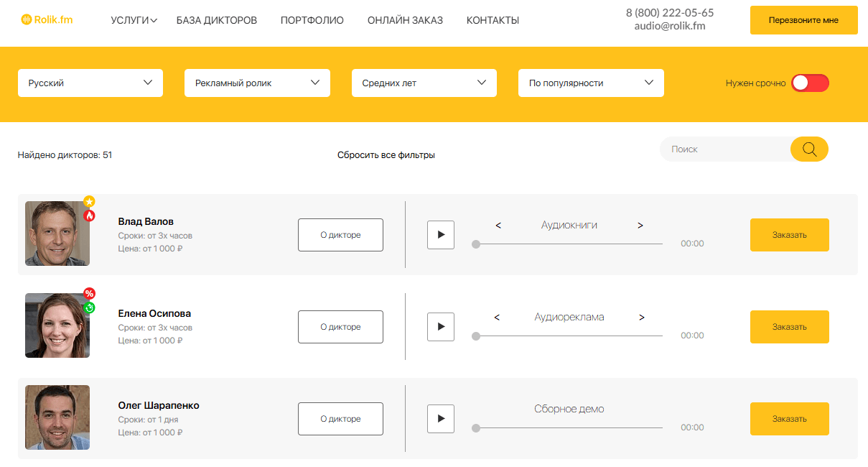868x467 pixels.
Task: Open the УСЛУГИ menu
Action: click(133, 20)
